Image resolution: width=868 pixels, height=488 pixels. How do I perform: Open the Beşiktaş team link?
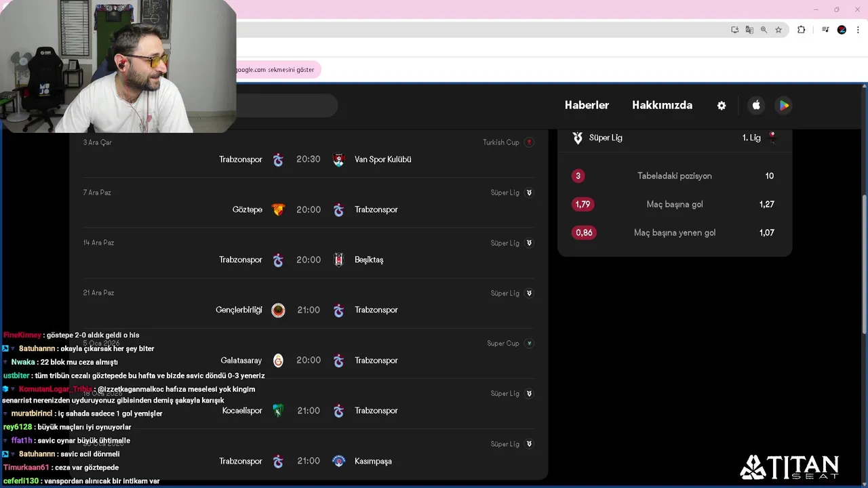[369, 260]
